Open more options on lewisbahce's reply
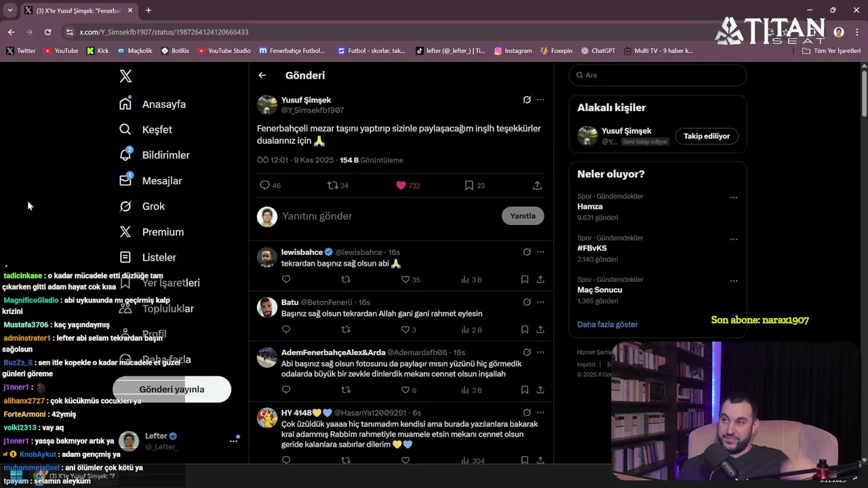Viewport: 868px width, 488px height. coord(540,252)
